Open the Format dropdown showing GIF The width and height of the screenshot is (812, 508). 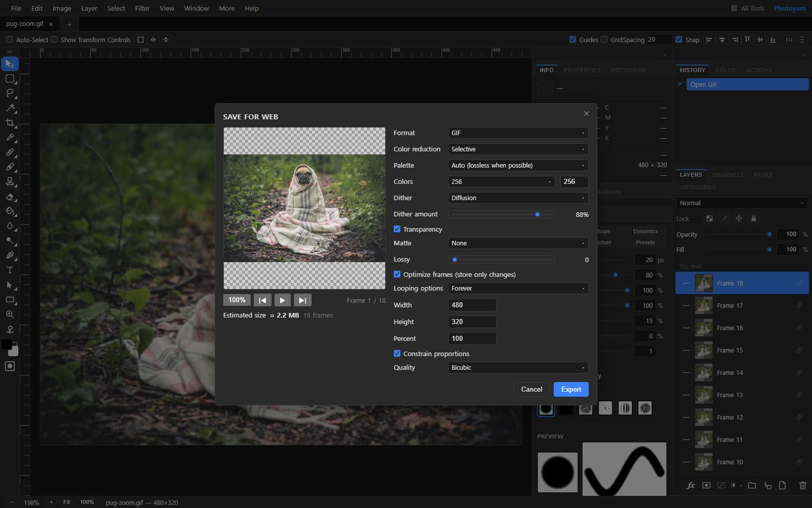[518, 133]
